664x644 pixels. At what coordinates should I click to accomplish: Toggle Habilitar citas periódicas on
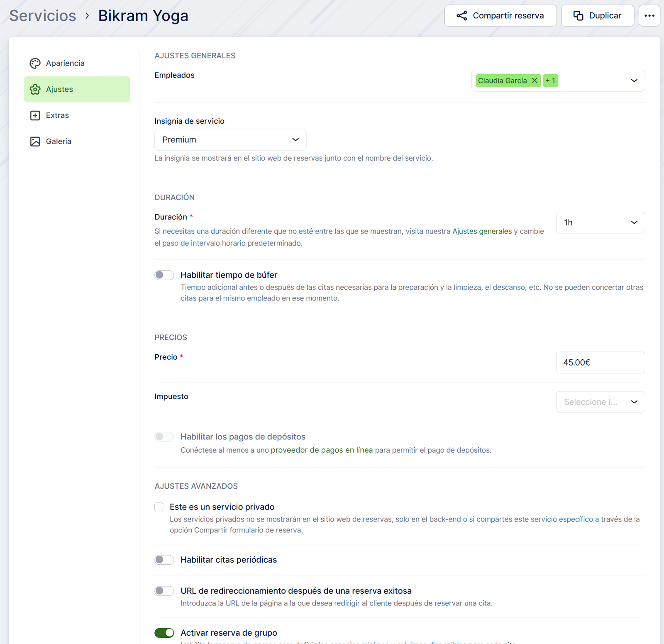click(x=164, y=560)
